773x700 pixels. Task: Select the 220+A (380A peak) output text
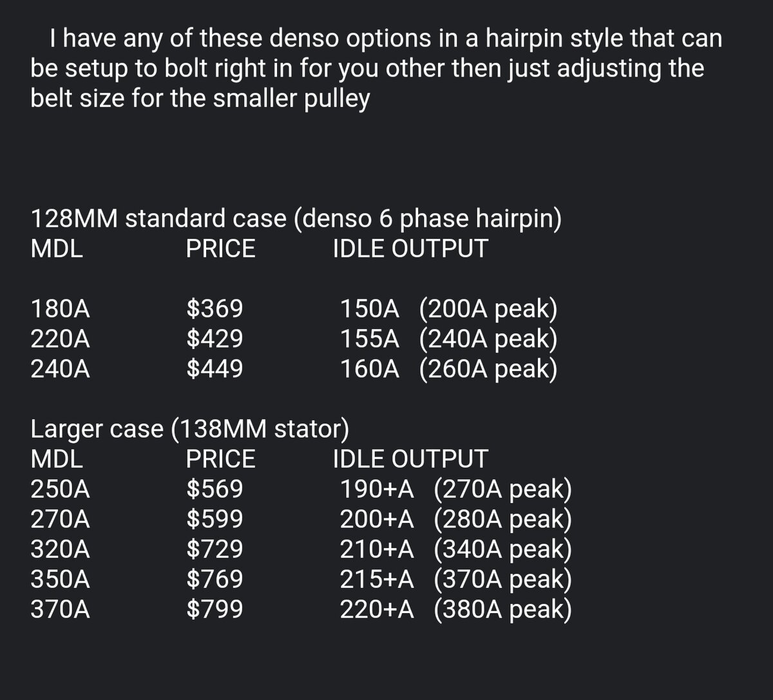point(455,609)
